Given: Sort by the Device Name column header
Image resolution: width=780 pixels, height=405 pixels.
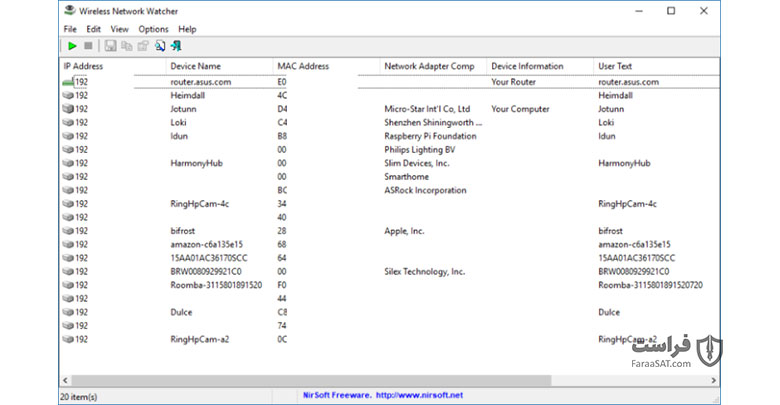Looking at the screenshot, I should pos(219,66).
